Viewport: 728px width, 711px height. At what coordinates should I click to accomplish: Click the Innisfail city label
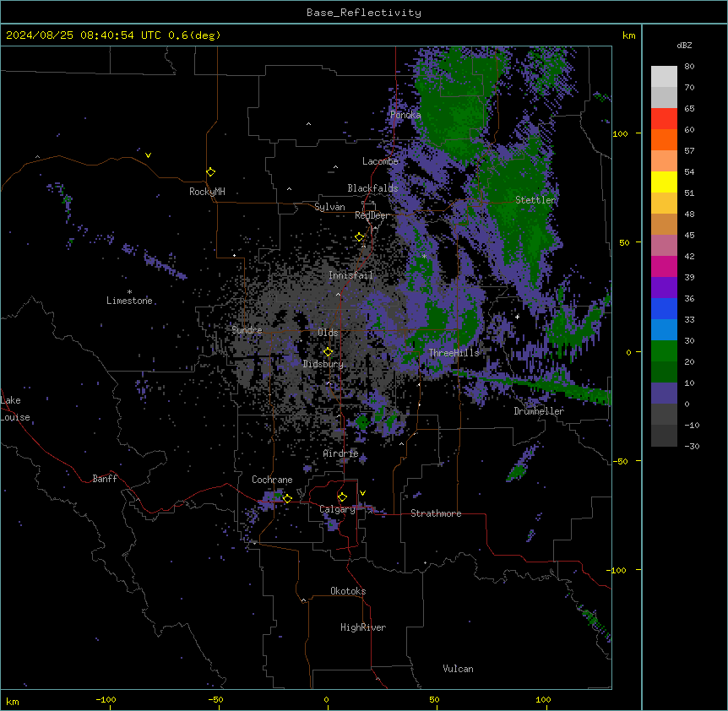click(350, 275)
